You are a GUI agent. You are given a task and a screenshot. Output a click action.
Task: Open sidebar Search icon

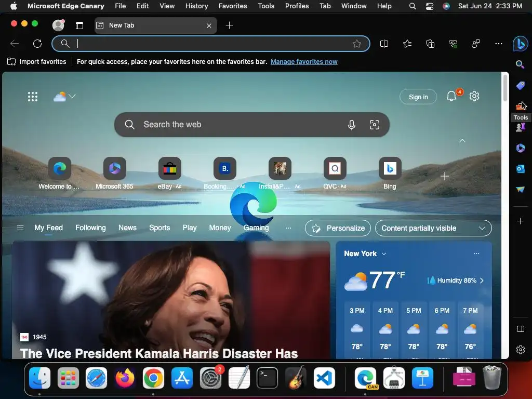pyautogui.click(x=520, y=64)
